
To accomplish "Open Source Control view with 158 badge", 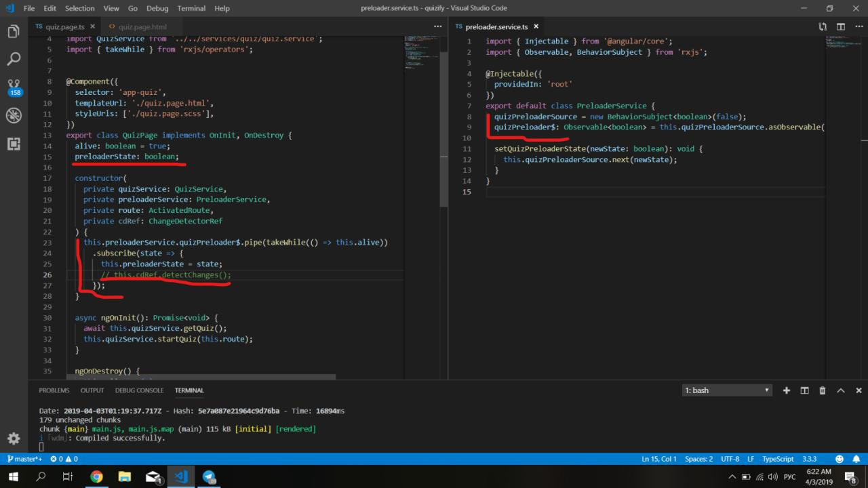I will pos(14,88).
